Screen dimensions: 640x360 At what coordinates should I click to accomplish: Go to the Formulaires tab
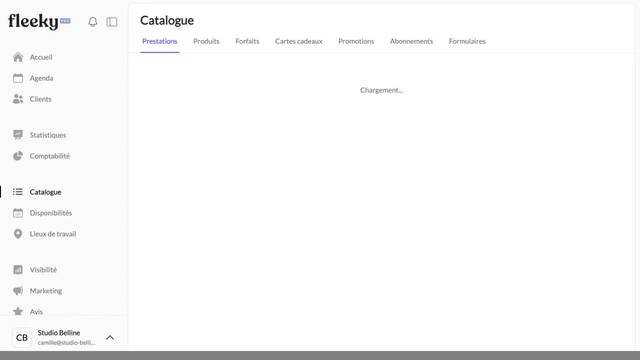[x=467, y=41]
